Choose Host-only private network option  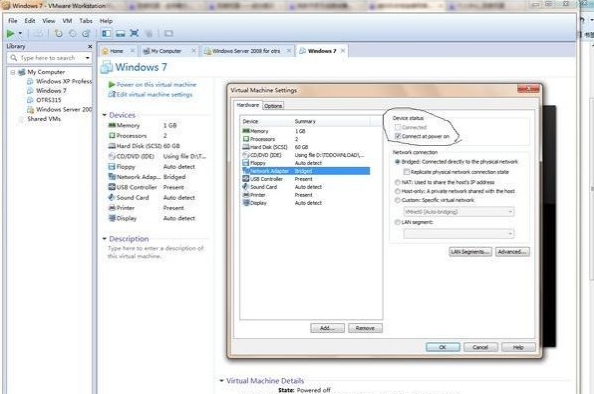(397, 191)
